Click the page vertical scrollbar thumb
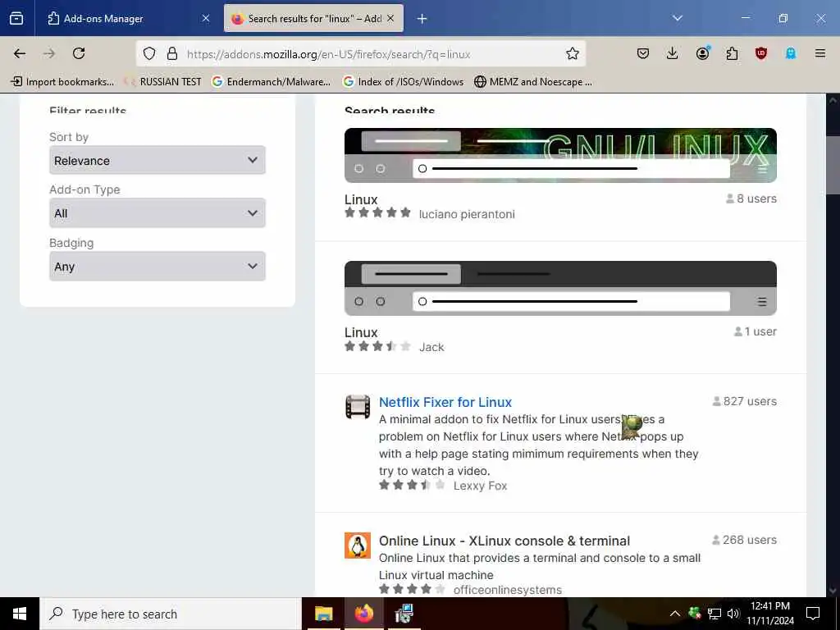840x630 pixels. (x=833, y=166)
